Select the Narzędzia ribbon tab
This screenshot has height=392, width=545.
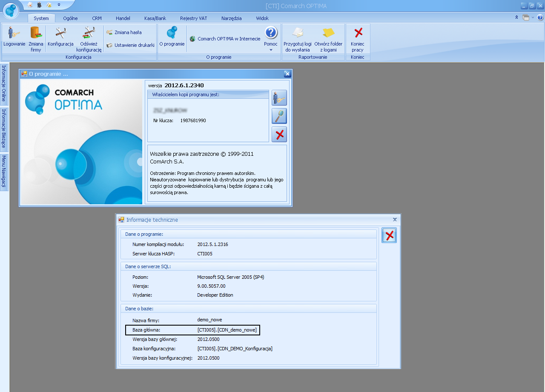click(x=231, y=18)
